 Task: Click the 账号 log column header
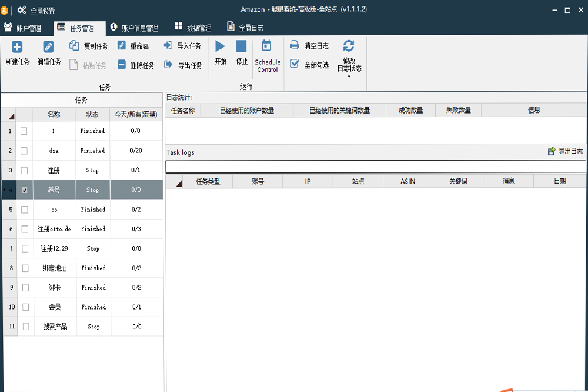point(258,181)
